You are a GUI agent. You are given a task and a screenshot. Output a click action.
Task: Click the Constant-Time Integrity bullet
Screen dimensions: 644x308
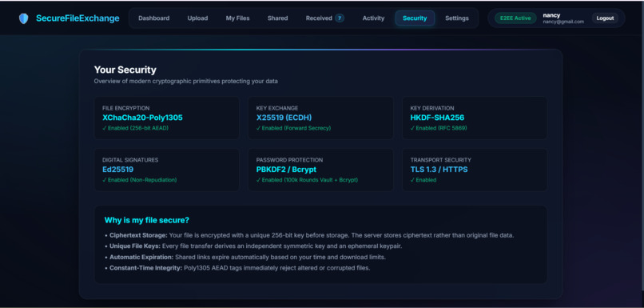[x=237, y=268]
